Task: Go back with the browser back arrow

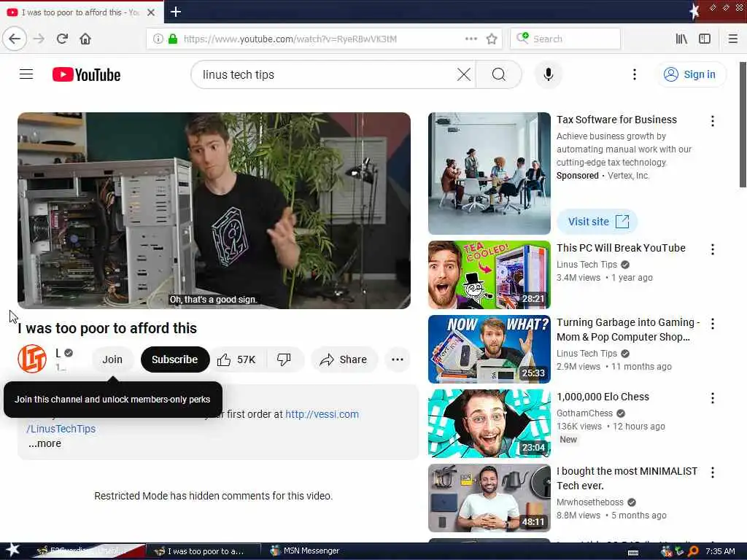Action: coord(15,39)
